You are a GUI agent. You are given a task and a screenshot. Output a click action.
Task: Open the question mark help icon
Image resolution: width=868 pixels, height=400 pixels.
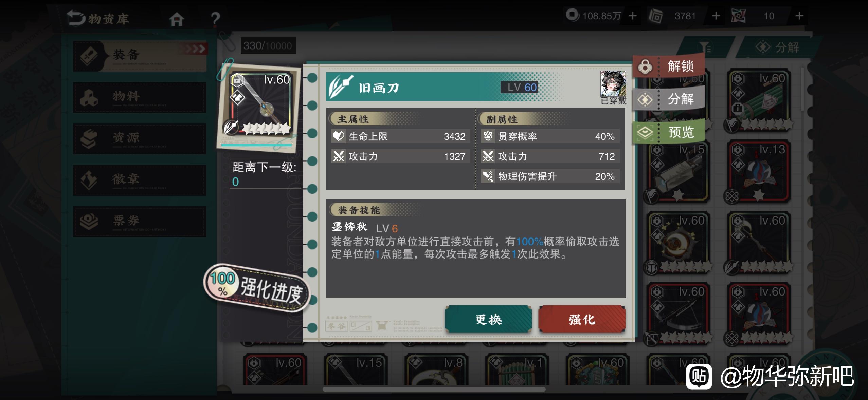click(215, 19)
